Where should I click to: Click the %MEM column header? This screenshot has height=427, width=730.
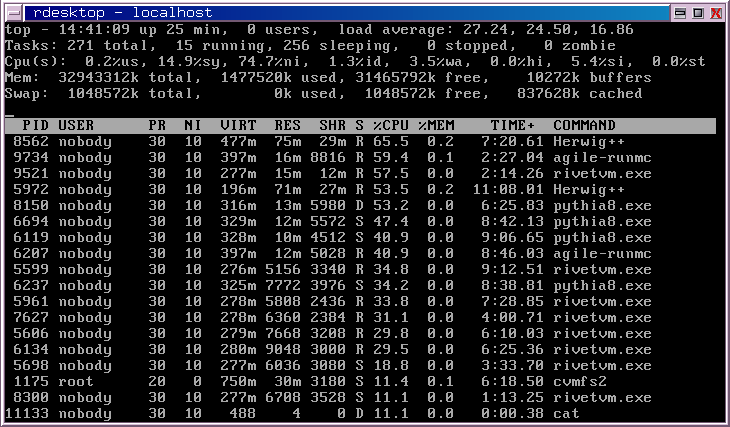click(436, 126)
